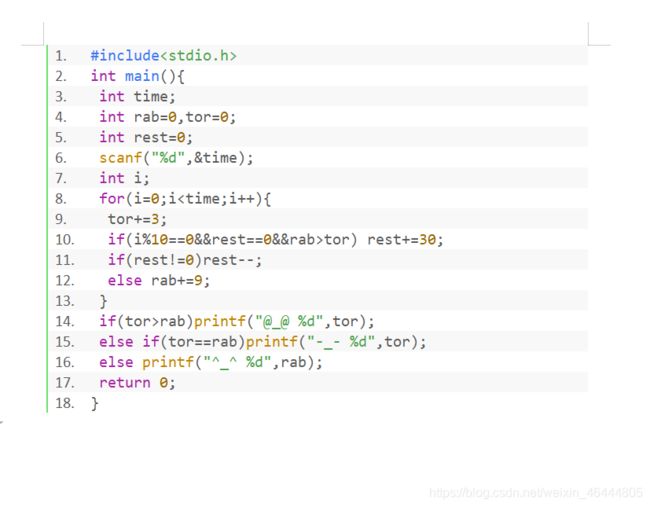Screen dimensions: 650x507
Task: Click the else printf("^_^ %d",rab); line
Action: (x=211, y=362)
